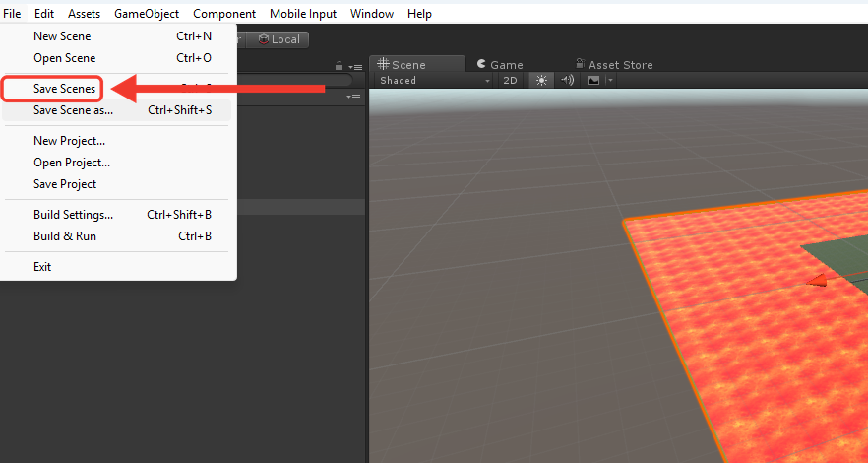868x463 pixels.
Task: Open the lower panel options menu icon
Action: (353, 97)
